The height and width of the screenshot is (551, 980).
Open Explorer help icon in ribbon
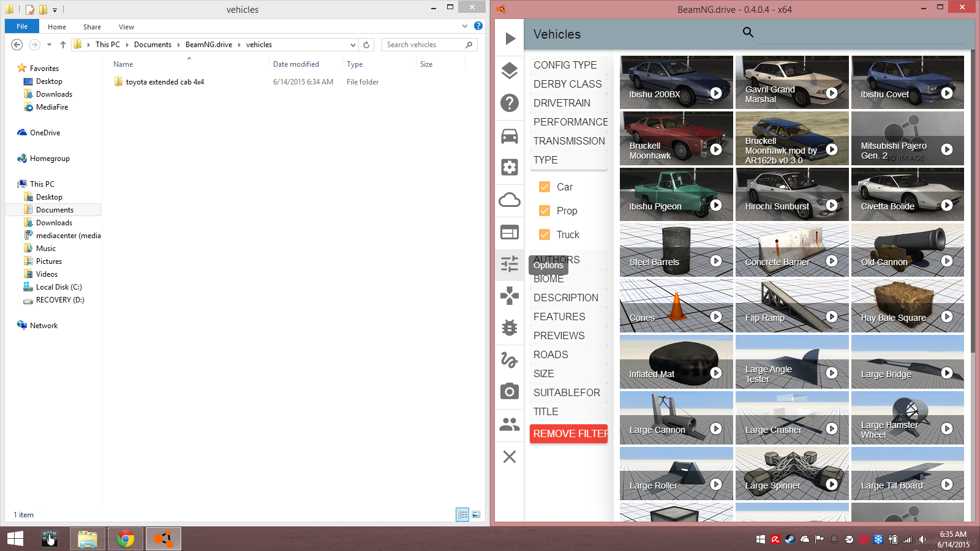(478, 26)
